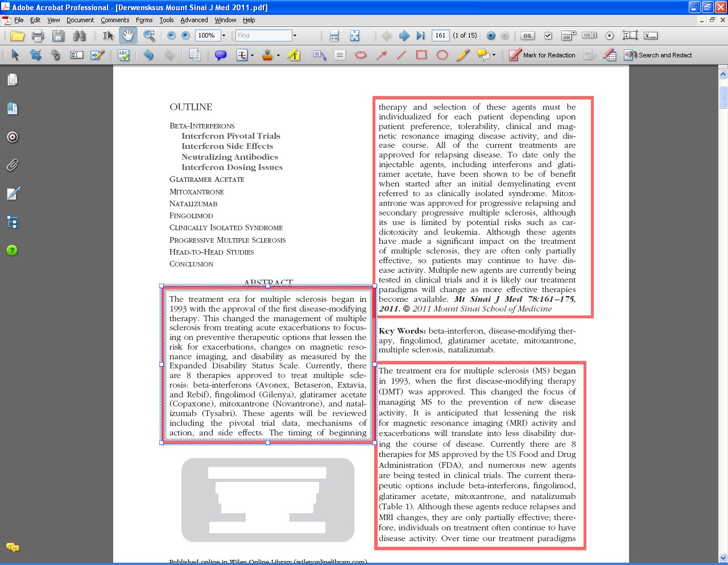Select the Link tool

point(56,55)
